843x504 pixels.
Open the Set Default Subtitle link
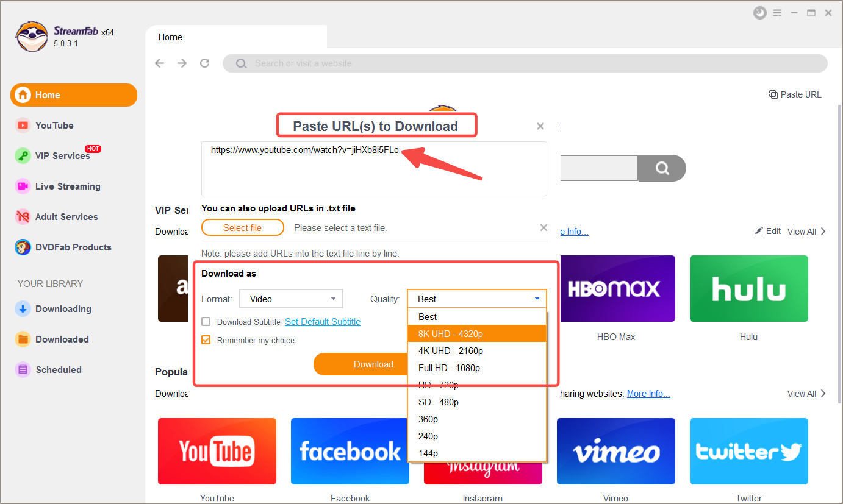323,322
